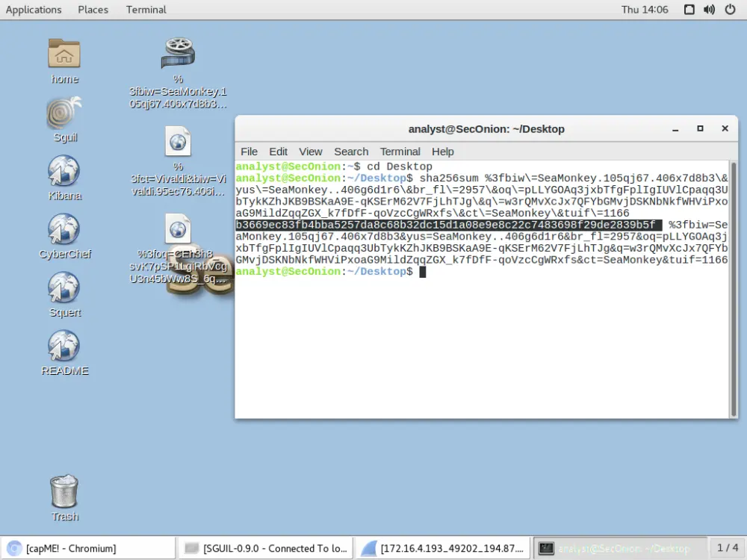This screenshot has width=747, height=560.
Task: Open the Places menu
Action: click(x=93, y=10)
